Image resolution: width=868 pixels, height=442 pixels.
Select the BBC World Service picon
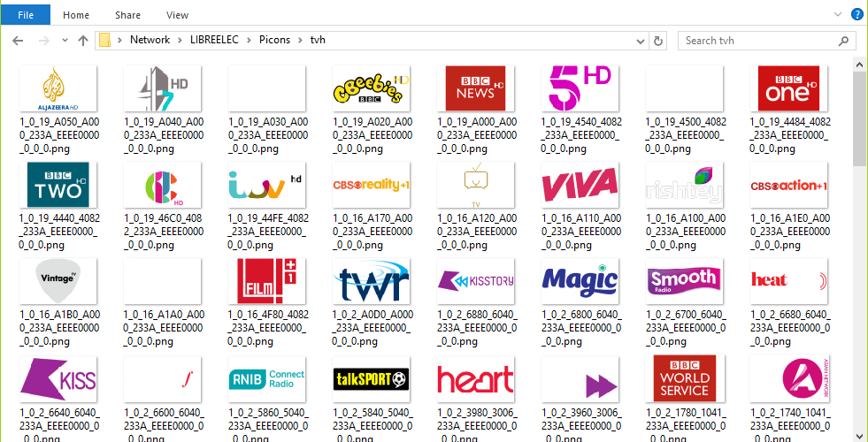coord(685,379)
